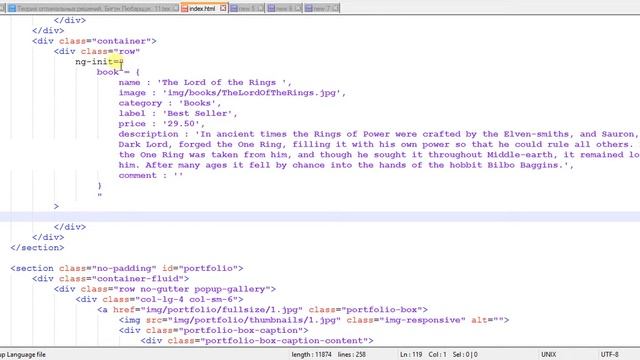Click the image path 'img/books/TheLordOfTheRings.jpg'

tap(252, 93)
